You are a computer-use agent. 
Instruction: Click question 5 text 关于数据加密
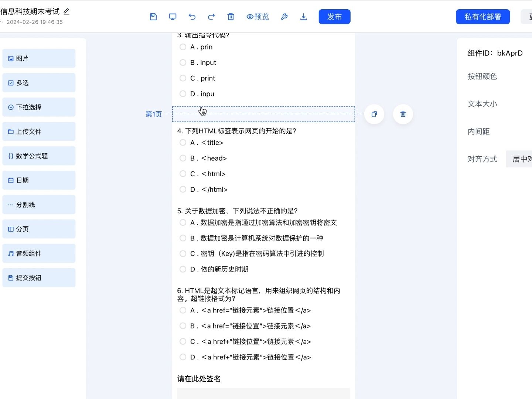tap(238, 211)
